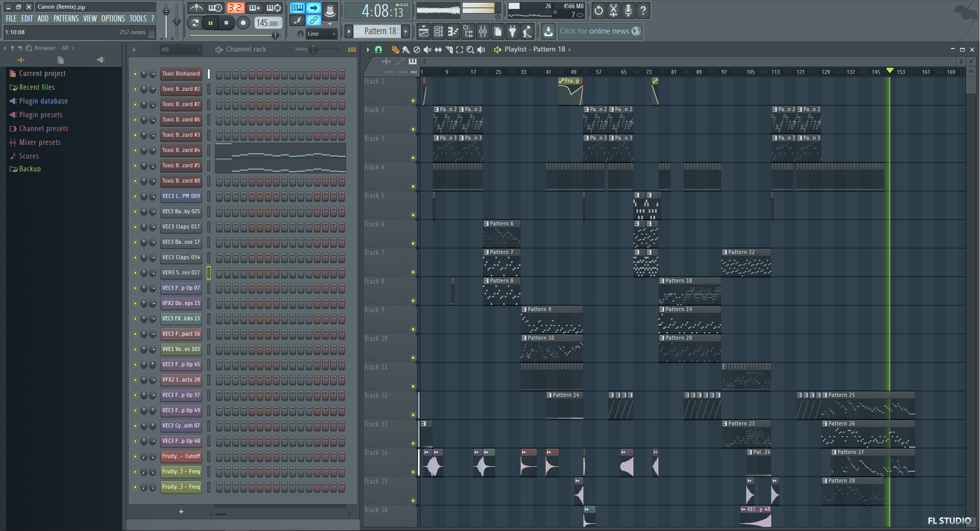Toggle Track 6 mute LED in playlist
This screenshot has height=531, width=980.
point(413,243)
